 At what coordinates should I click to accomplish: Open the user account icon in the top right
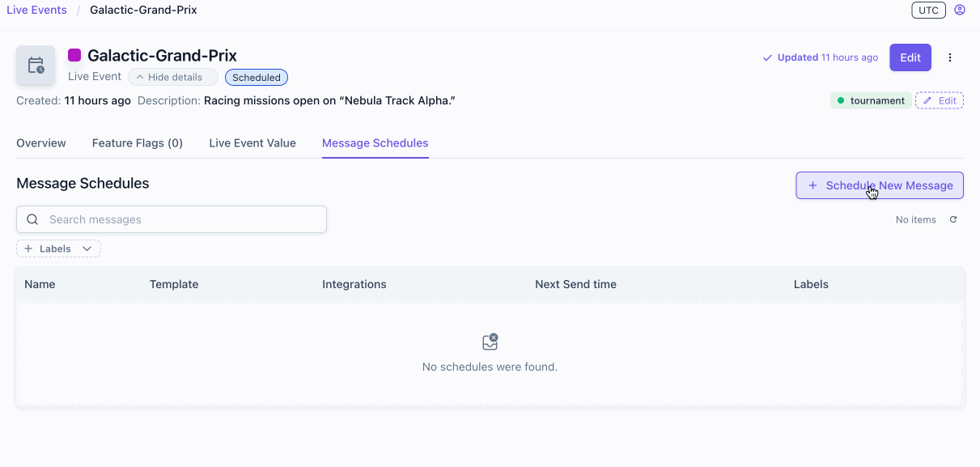(x=960, y=10)
